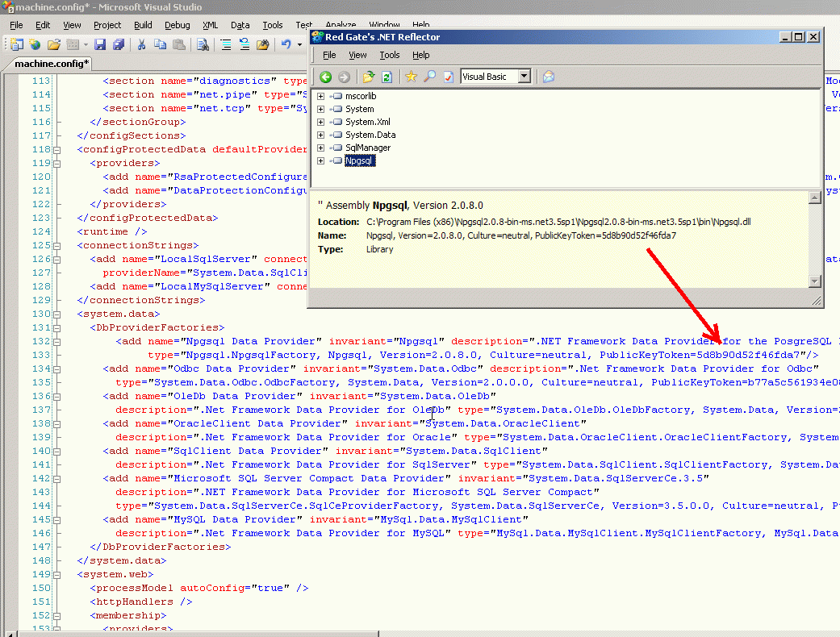Click the Undo arrow icon

pyautogui.click(x=286, y=44)
